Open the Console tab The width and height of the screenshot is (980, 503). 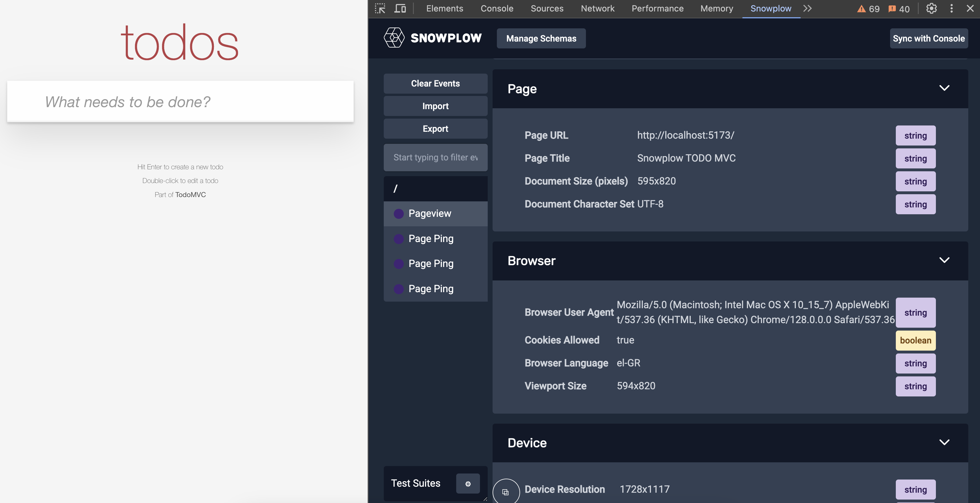point(497,8)
